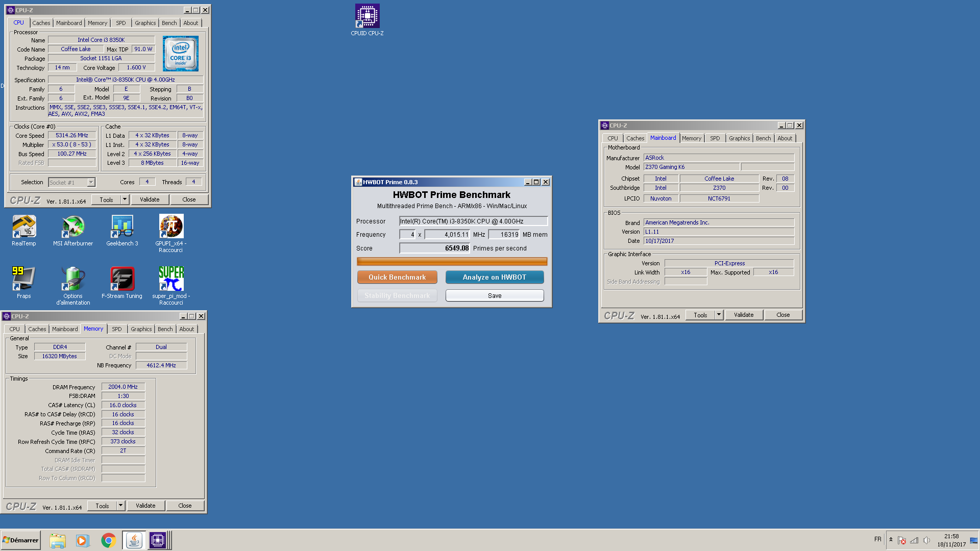Open Tools dropdown arrow in Memory CPU-Z window
Viewport: 980px width, 551px height.
pyautogui.click(x=121, y=506)
